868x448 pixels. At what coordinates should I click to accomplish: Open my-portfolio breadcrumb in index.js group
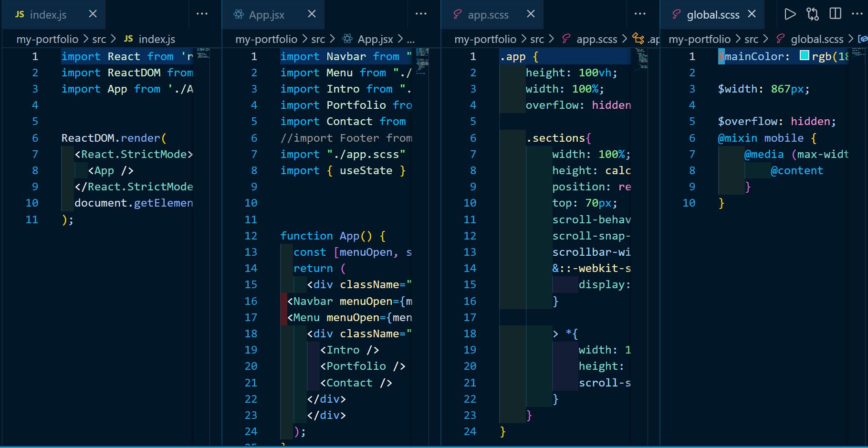click(x=47, y=39)
